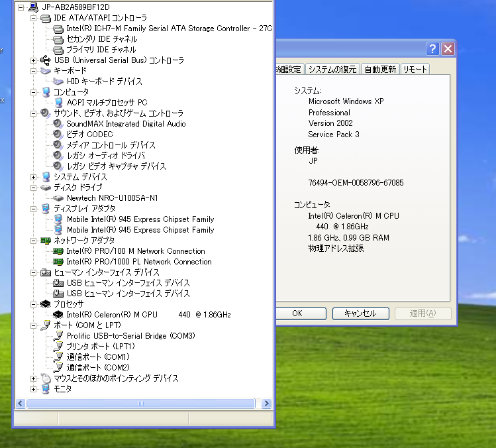
Task: Click the USB コントローラ category icon
Action: pos(46,60)
